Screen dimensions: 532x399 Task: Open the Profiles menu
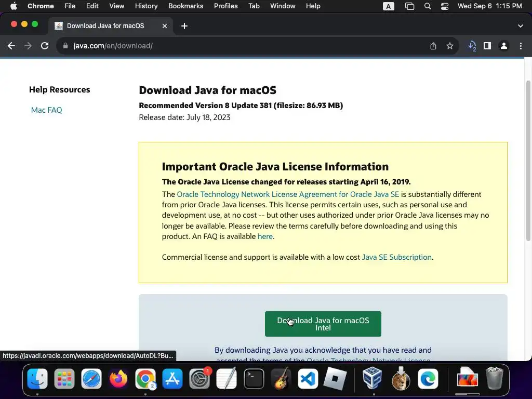(225, 6)
